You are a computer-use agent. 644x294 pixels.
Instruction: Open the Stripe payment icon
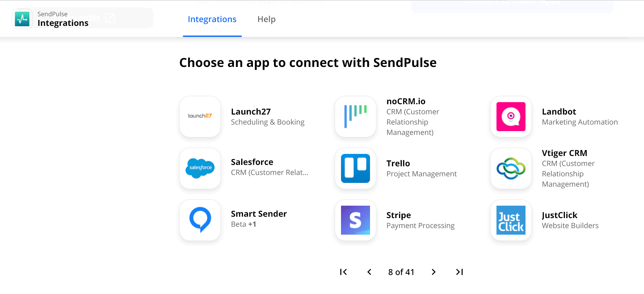point(355,220)
